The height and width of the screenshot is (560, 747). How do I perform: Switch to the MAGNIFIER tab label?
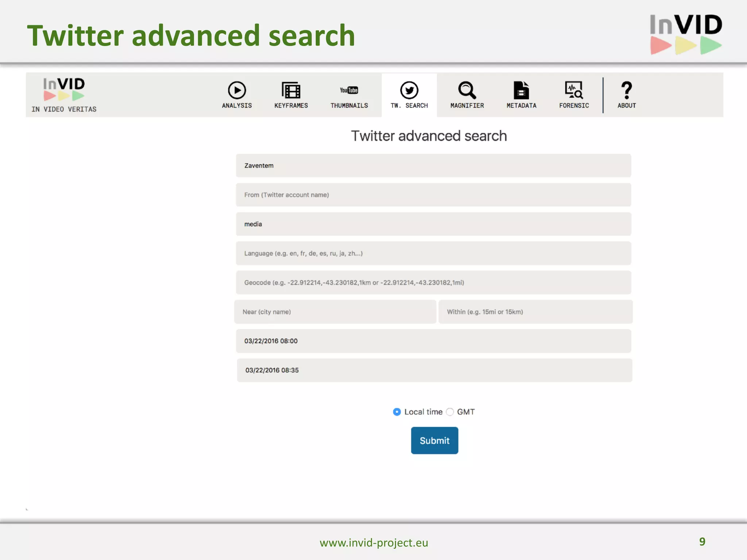(467, 105)
